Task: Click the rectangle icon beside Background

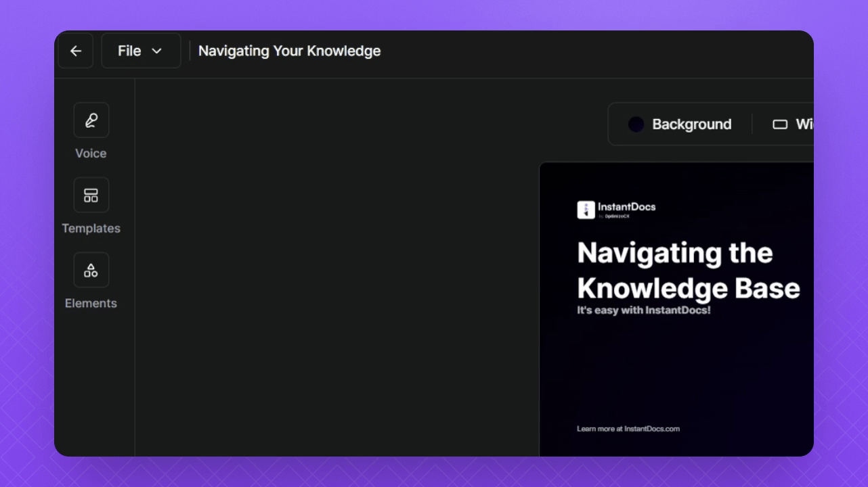Action: [780, 124]
